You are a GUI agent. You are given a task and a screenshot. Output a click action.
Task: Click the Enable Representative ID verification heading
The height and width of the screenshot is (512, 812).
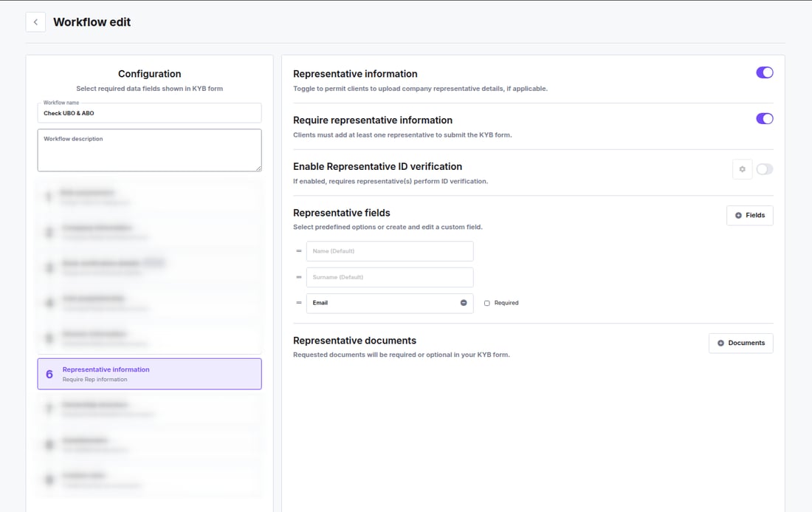tap(377, 166)
